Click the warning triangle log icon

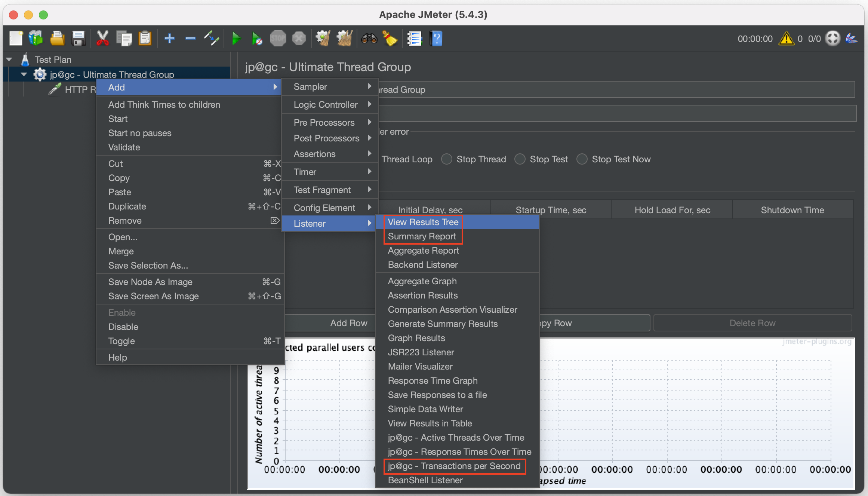[787, 39]
